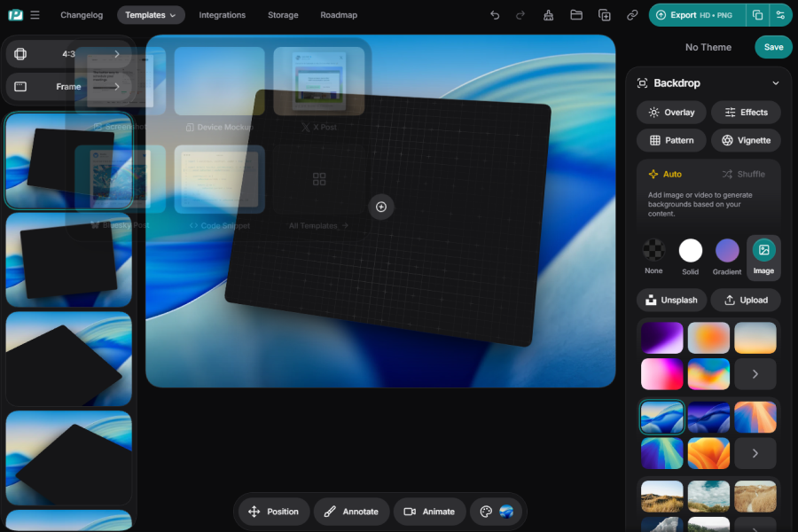Select the Shuffle background mode
The width and height of the screenshot is (798, 532).
coord(744,174)
